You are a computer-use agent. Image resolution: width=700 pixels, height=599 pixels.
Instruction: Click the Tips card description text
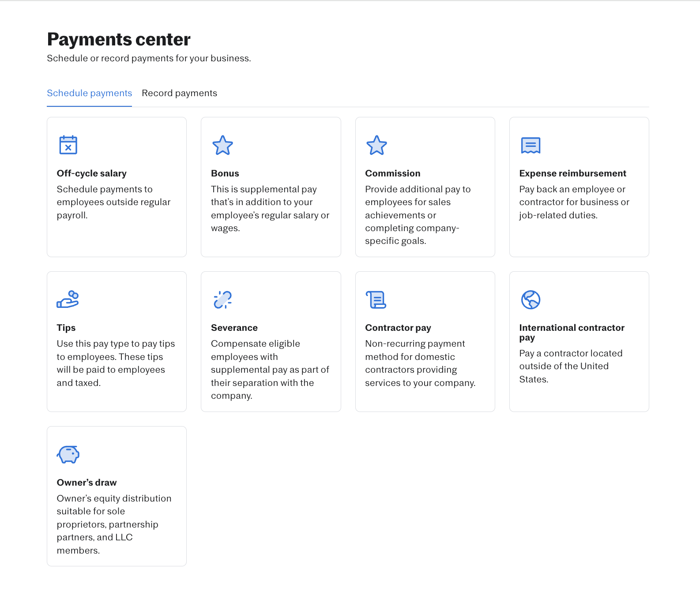coord(116,363)
